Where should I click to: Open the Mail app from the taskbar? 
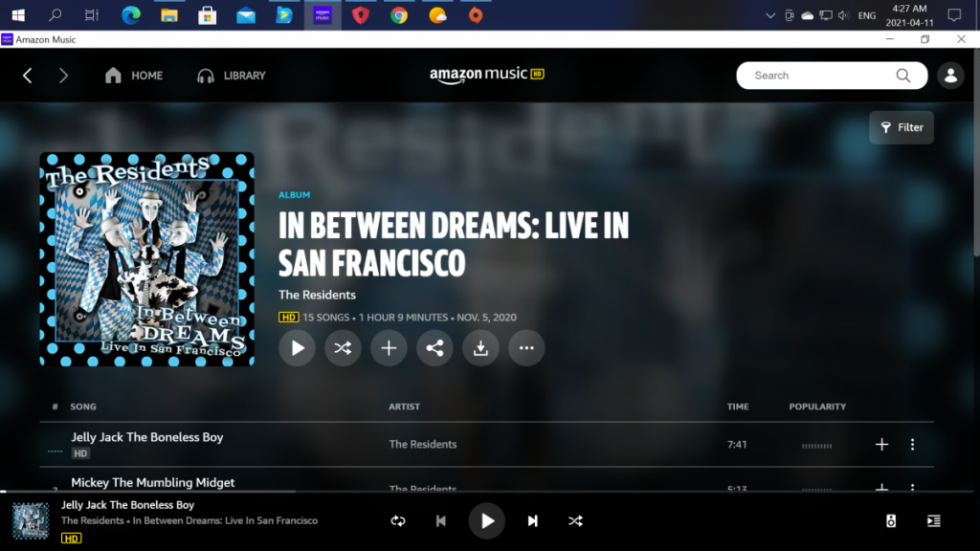pos(246,15)
